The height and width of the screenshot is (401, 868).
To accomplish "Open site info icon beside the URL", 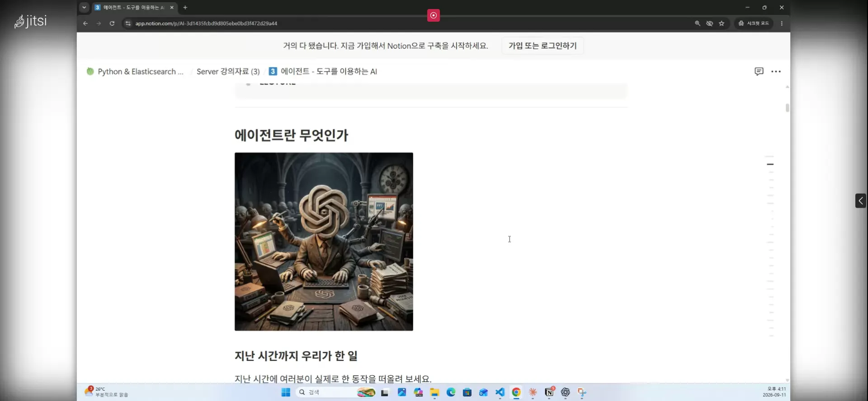I will point(128,23).
